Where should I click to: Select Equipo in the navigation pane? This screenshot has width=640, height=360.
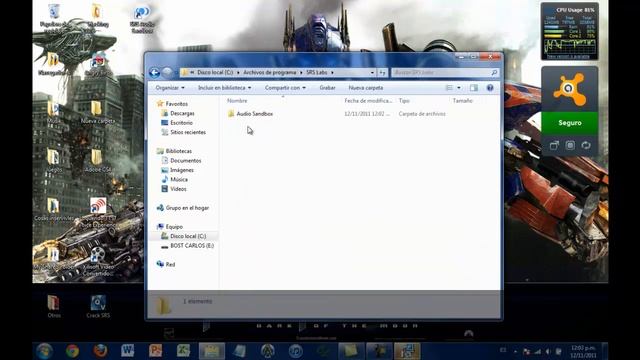[x=174, y=227]
